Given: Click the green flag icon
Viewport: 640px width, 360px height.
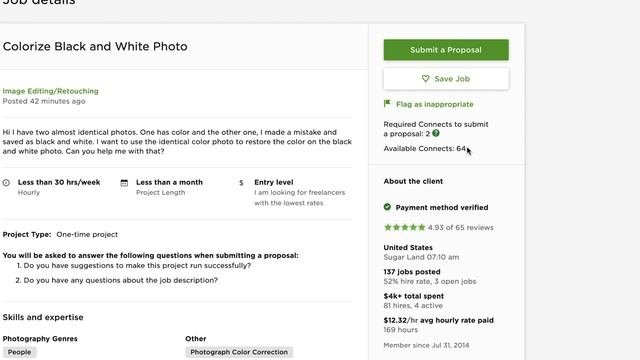Looking at the screenshot, I should coord(387,104).
